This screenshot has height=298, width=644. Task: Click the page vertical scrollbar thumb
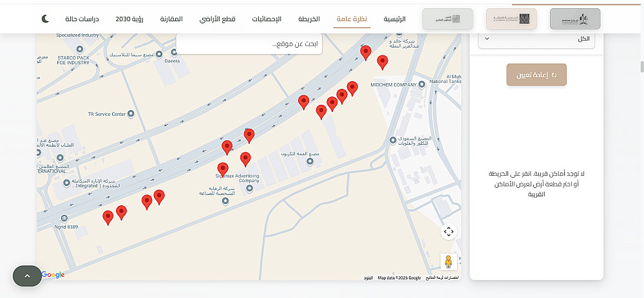[x=641, y=66]
